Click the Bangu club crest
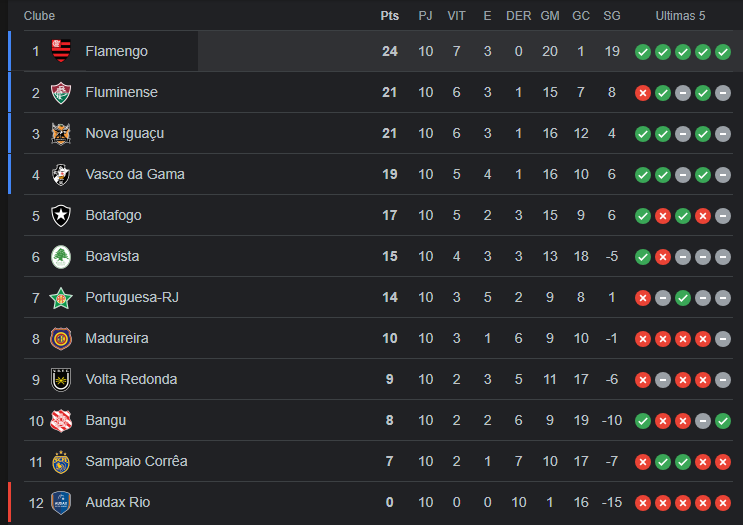The width and height of the screenshot is (743, 525). 61,421
